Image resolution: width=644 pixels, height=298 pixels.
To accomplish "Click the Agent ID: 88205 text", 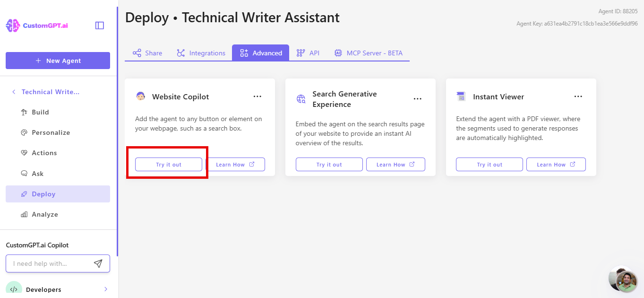I will click(x=617, y=11).
